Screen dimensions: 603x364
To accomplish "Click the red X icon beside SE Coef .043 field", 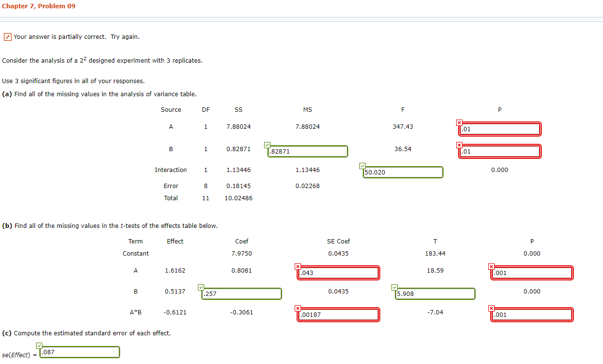I will [x=298, y=266].
